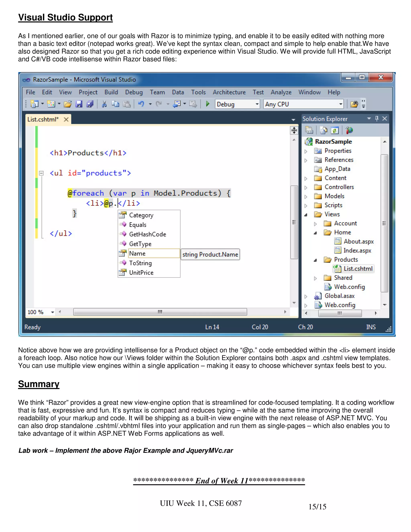This screenshot has height=532, width=411.
Task: Pin the Solution Explorer panel
Action: pos(377,119)
